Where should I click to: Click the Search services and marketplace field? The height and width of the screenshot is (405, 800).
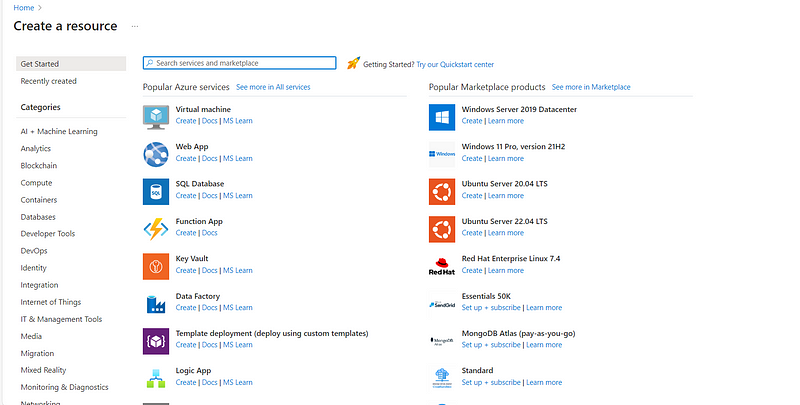240,63
